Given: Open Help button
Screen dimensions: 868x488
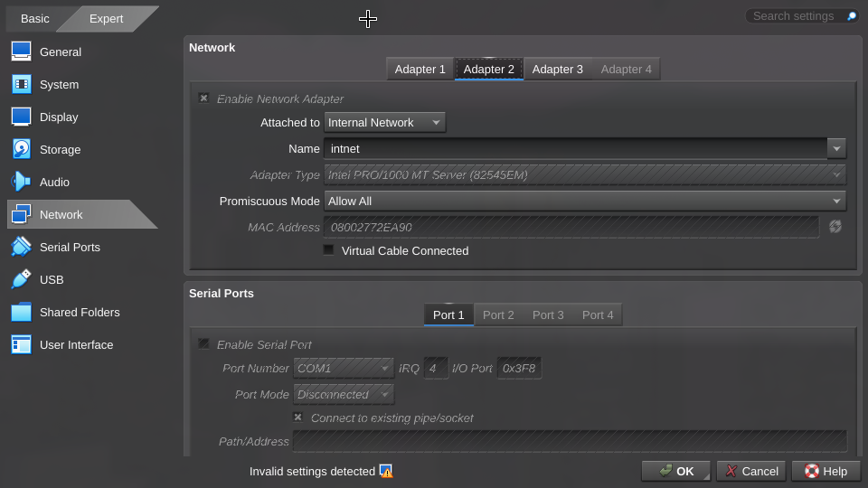Looking at the screenshot, I should (826, 471).
